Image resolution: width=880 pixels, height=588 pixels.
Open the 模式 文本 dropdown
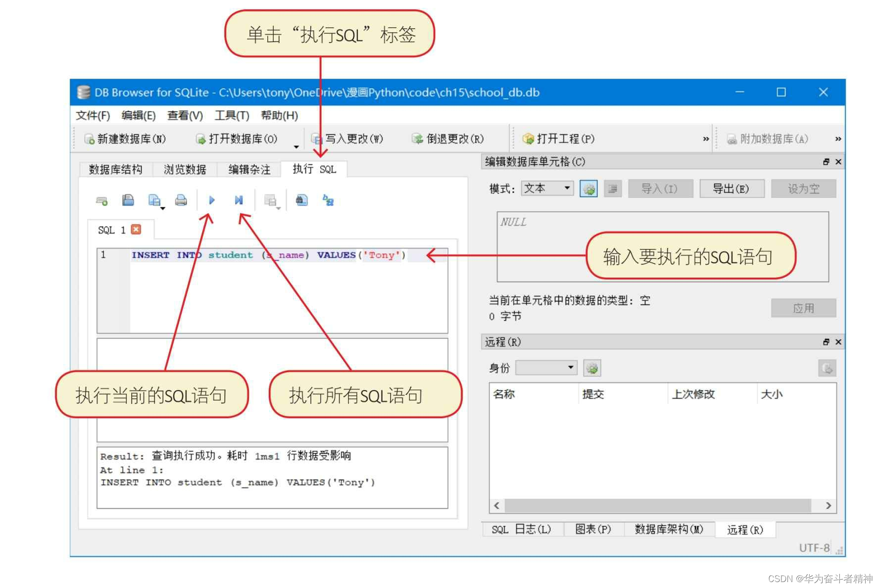(547, 188)
